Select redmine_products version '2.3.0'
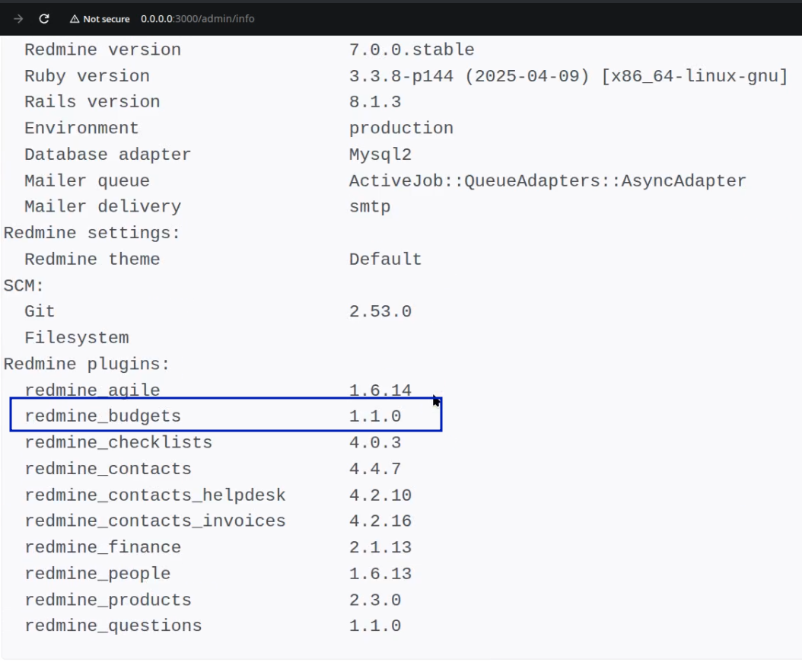The image size is (802, 672). point(375,600)
